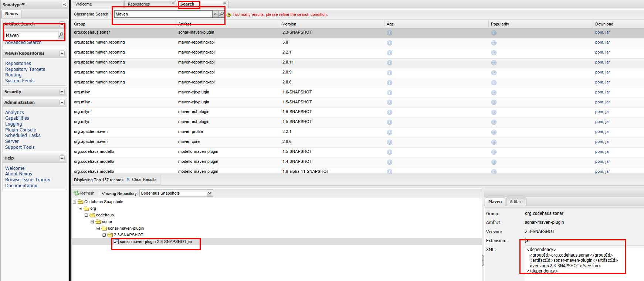
Task: Open the Scheduled Tasks link
Action: tap(23, 136)
